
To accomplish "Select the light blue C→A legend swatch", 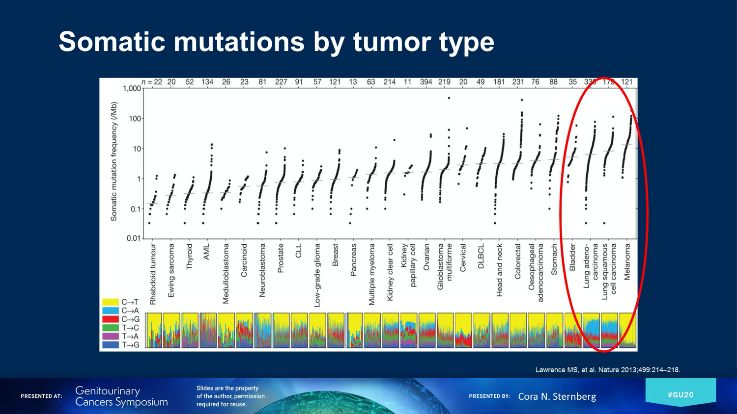I will click(x=110, y=311).
